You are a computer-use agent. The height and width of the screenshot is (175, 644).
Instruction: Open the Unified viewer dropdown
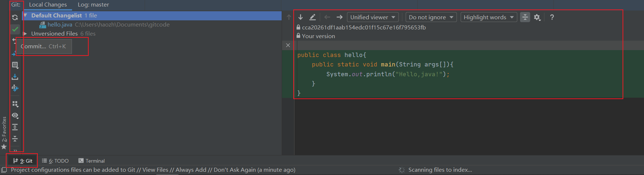[373, 17]
